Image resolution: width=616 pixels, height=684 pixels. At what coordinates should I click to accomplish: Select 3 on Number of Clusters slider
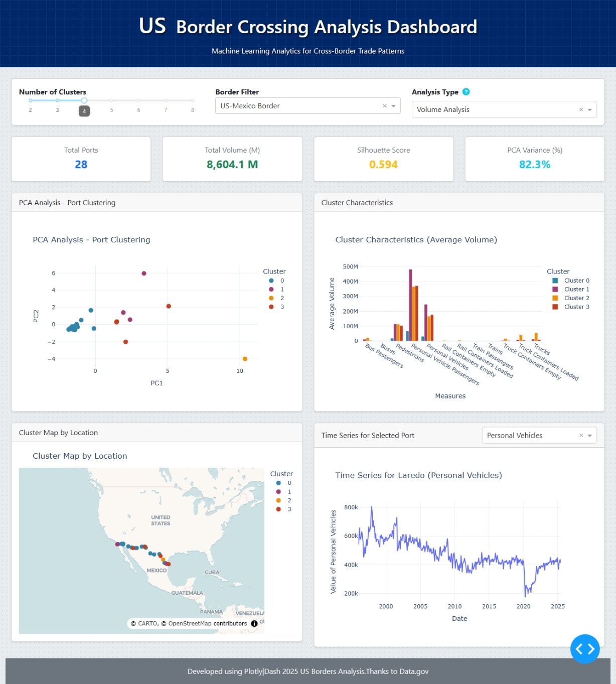58,100
